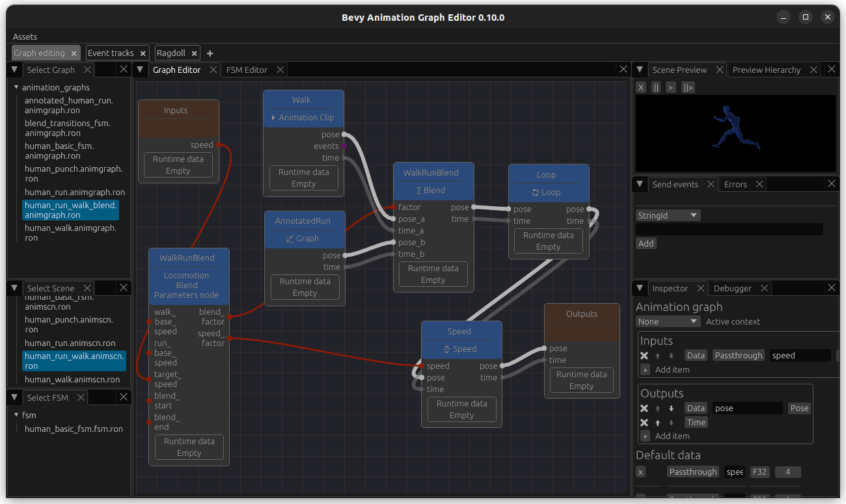Open the StringId dropdown in Send events

[x=668, y=215]
